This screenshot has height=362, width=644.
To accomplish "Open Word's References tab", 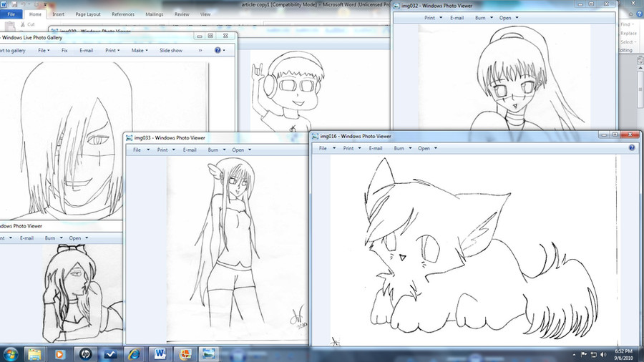I will [123, 14].
